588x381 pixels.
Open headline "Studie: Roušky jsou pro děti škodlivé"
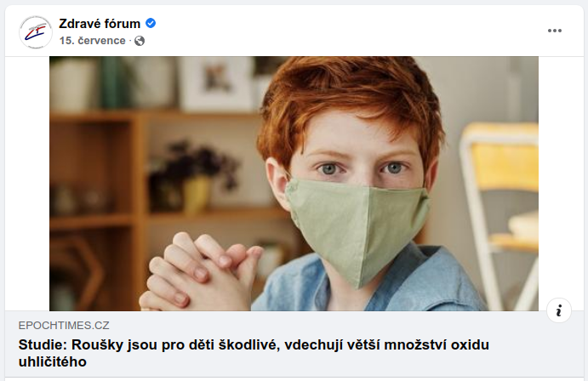[254, 353]
